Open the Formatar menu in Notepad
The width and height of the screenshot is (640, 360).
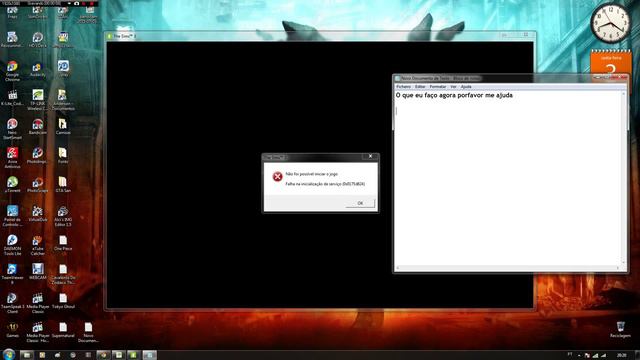pyautogui.click(x=438, y=87)
